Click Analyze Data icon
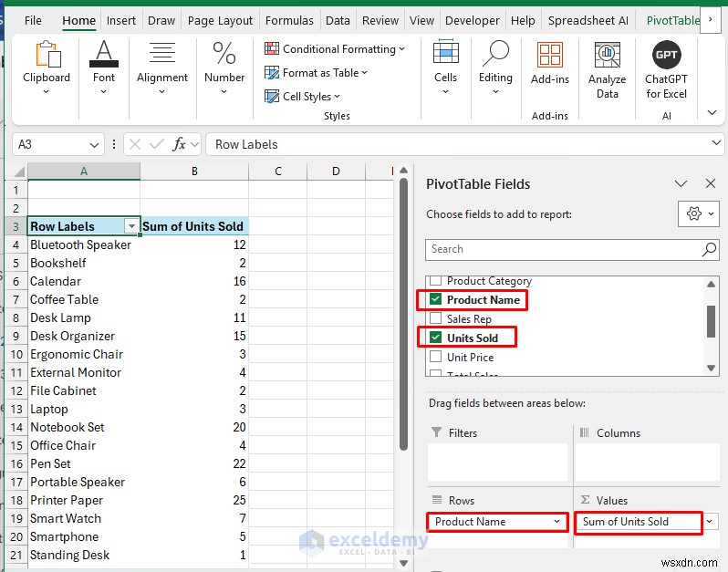728x572 pixels. point(607,70)
